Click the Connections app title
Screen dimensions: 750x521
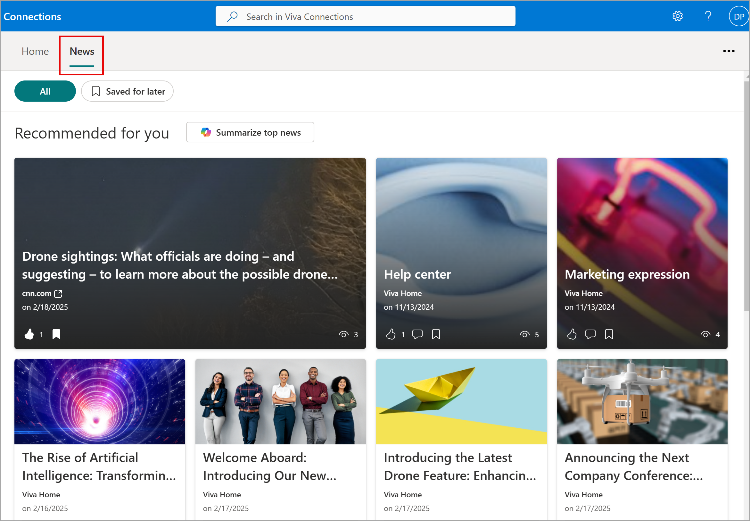[x=32, y=16]
